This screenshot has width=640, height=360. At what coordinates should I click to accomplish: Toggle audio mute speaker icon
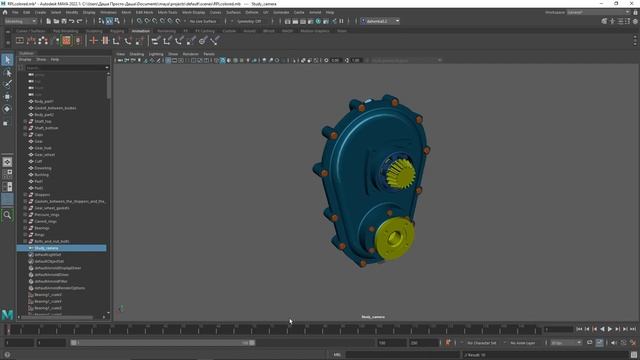[613, 343]
